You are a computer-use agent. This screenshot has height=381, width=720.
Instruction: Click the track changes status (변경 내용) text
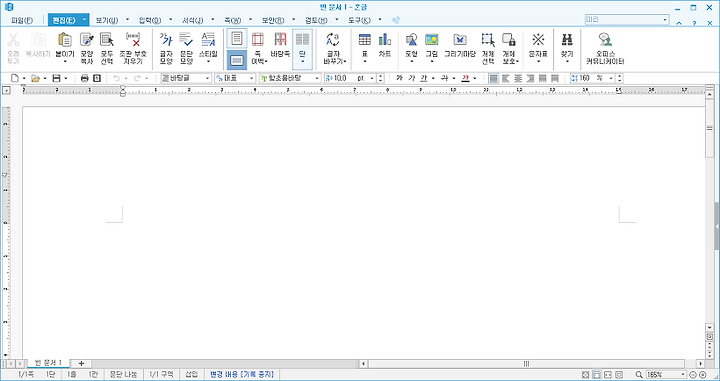pyautogui.click(x=242, y=375)
